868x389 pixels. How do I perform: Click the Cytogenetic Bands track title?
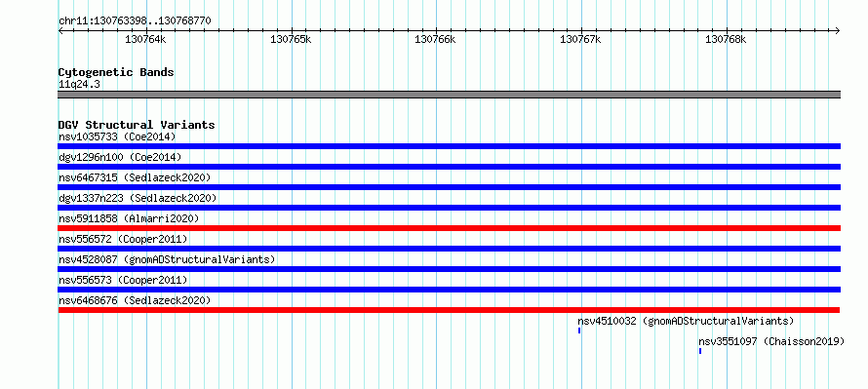(116, 72)
